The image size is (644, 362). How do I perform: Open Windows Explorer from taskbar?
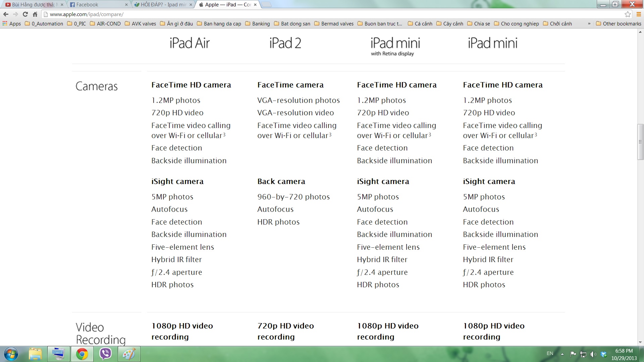[x=35, y=354]
